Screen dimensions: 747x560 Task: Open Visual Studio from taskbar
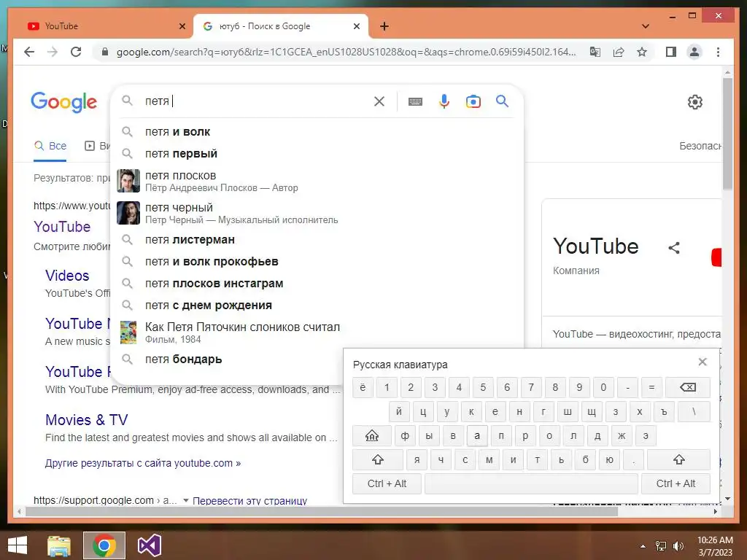[149, 545]
